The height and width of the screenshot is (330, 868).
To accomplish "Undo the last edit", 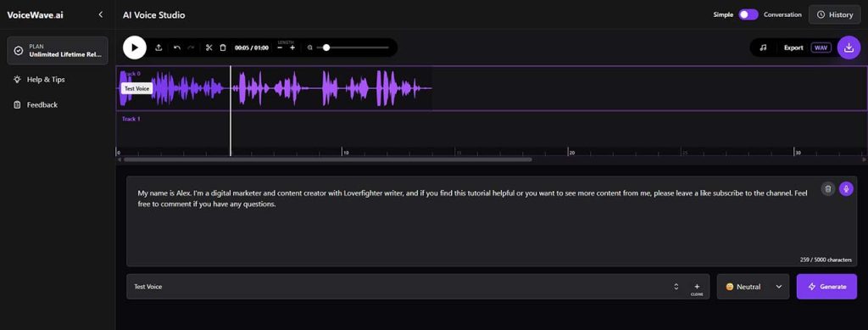I will coord(177,48).
